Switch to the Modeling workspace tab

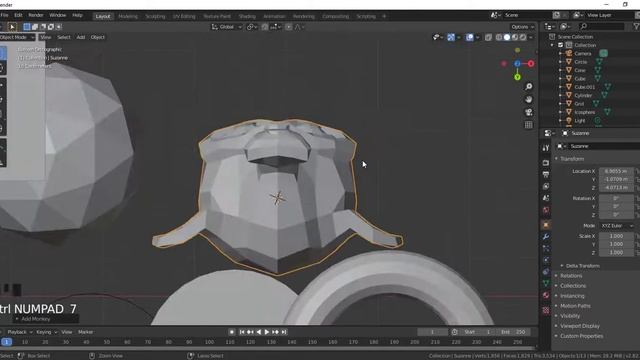(x=128, y=16)
